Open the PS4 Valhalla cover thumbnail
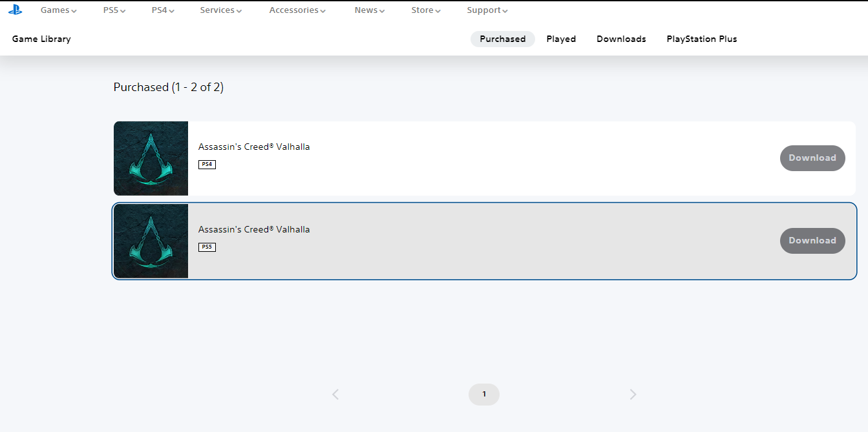Image resolution: width=868 pixels, height=432 pixels. [151, 158]
